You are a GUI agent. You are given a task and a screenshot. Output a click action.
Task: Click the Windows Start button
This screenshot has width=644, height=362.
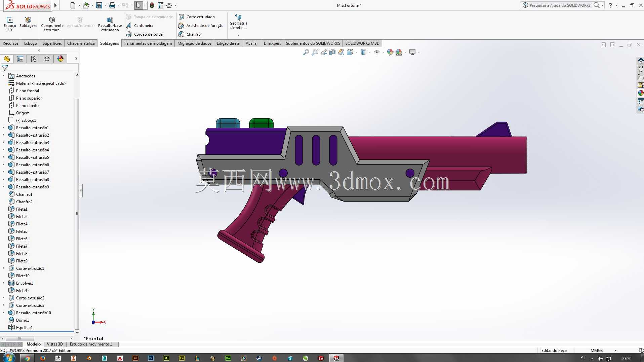[9, 358]
